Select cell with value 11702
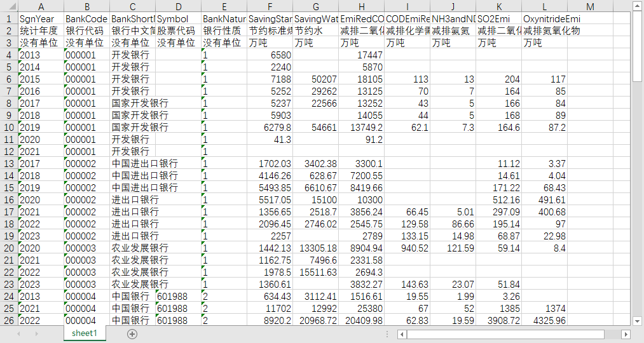 [x=270, y=309]
